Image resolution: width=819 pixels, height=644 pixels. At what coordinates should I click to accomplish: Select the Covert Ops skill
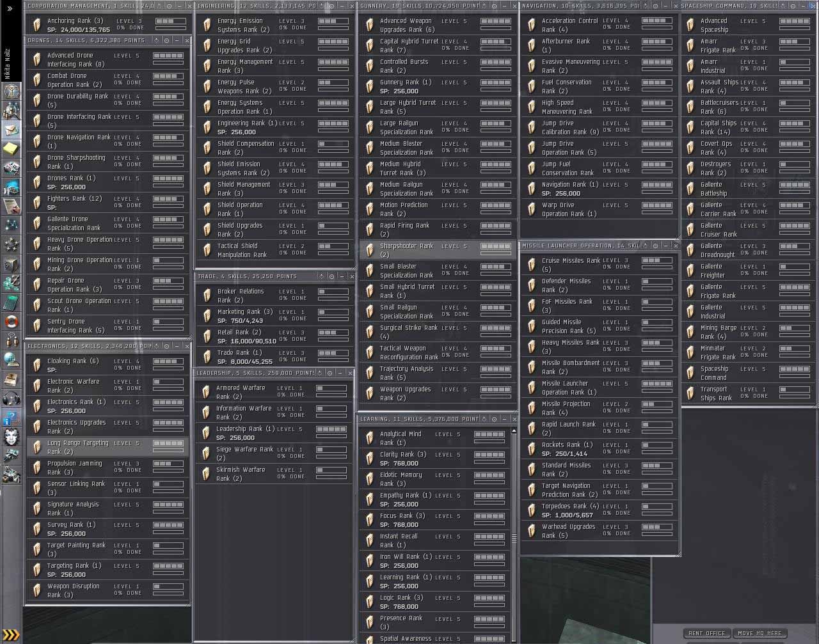[x=749, y=148]
